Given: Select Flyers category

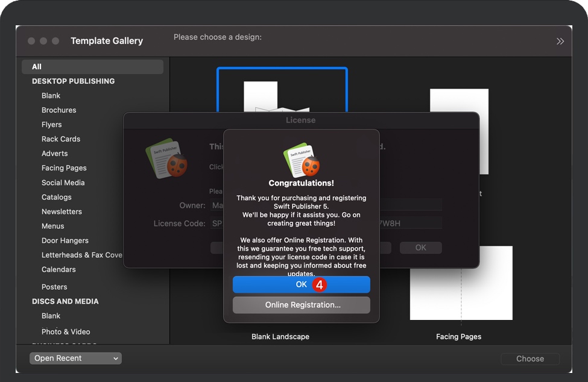Looking at the screenshot, I should pos(51,125).
